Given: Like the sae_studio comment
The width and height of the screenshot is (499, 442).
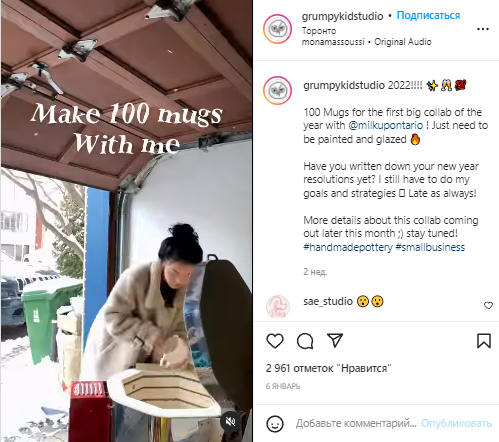Looking at the screenshot, I should tap(488, 305).
